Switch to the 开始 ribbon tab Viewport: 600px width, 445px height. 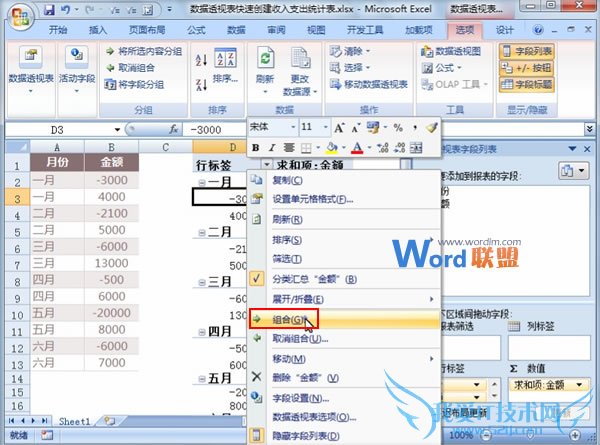click(x=58, y=30)
